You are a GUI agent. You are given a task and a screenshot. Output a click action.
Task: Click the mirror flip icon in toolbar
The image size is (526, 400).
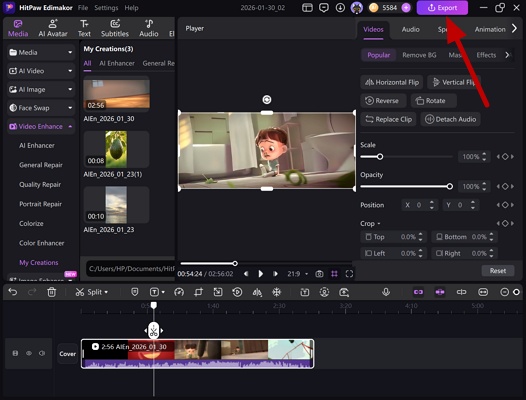257,292
